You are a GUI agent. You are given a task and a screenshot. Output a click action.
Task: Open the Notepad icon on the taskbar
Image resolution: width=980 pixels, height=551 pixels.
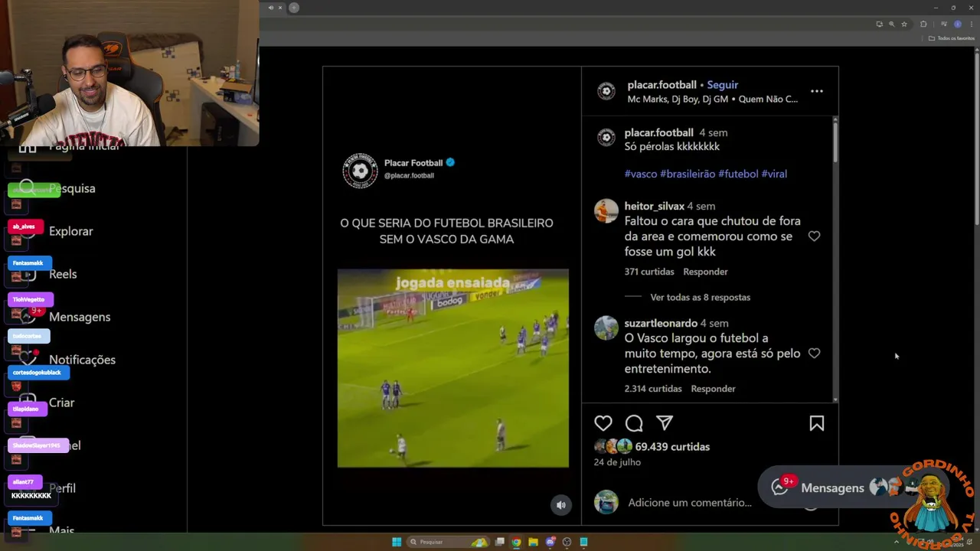(x=583, y=542)
